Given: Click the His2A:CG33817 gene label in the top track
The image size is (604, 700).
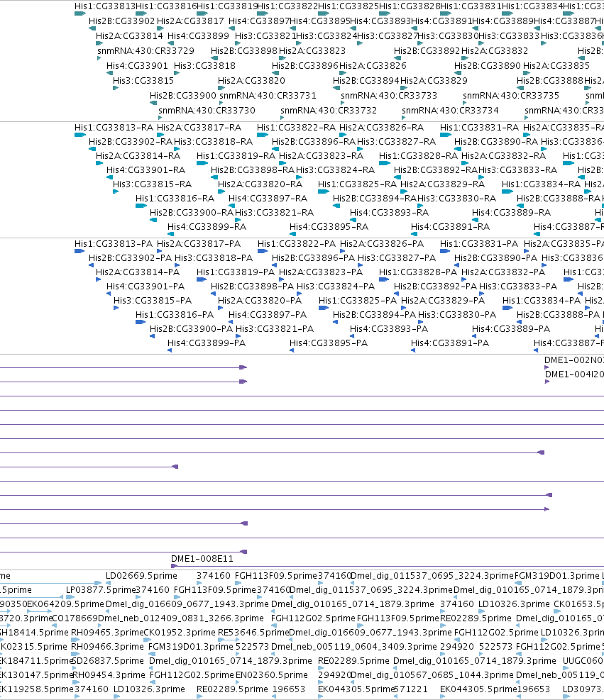Looking at the screenshot, I should 190,21.
